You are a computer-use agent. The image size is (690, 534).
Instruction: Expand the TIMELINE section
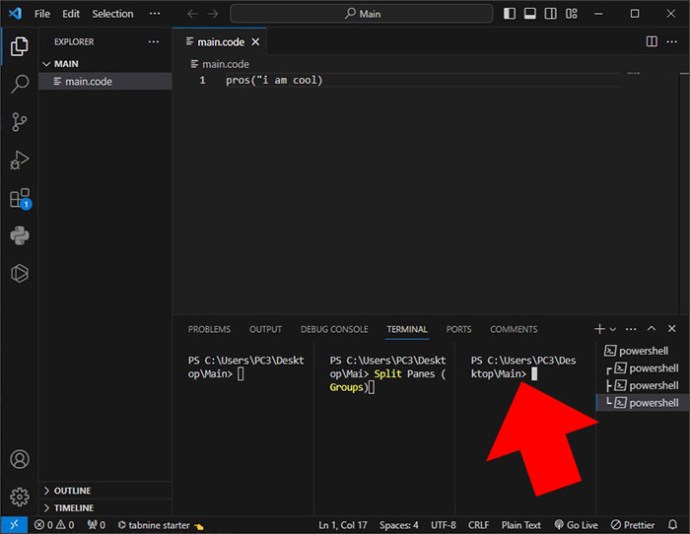(105, 508)
